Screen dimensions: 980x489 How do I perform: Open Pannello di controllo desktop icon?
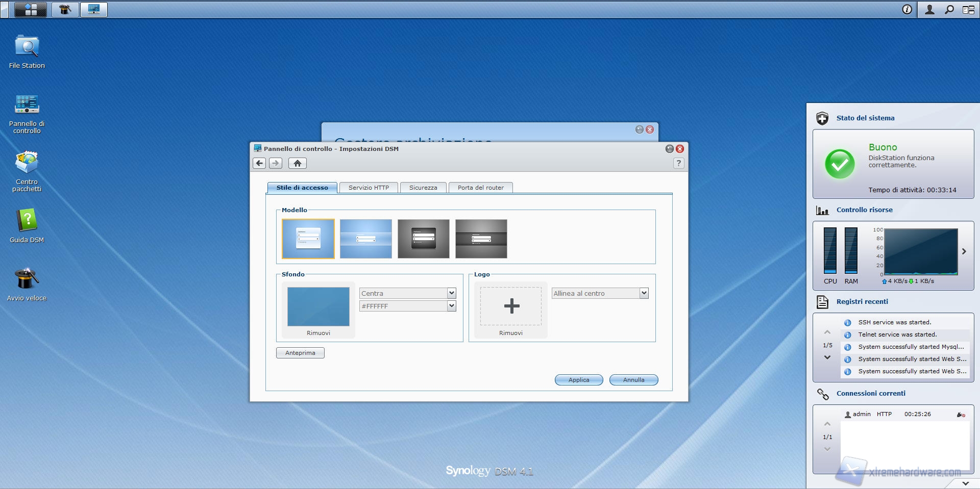click(27, 106)
